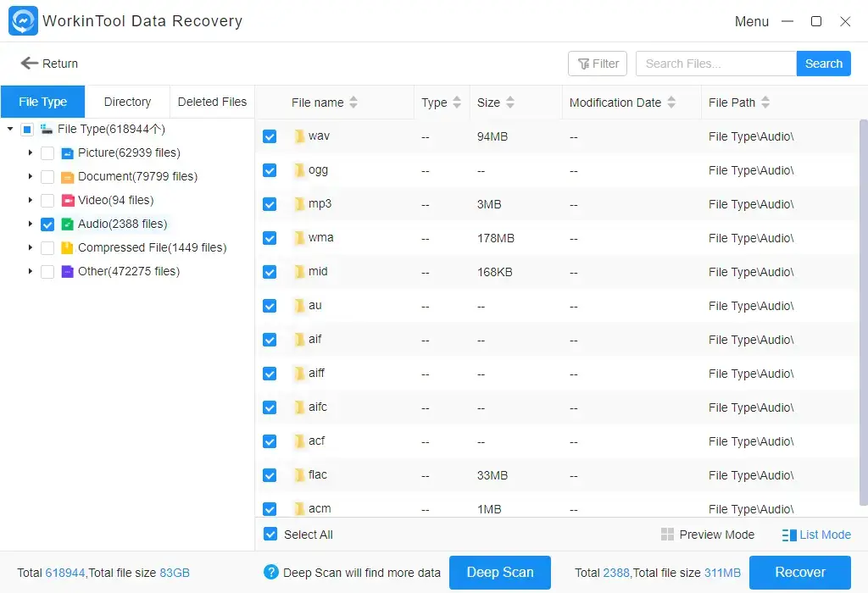Switch to List Mode view
Viewport: 868px width, 593px height.
click(x=816, y=535)
